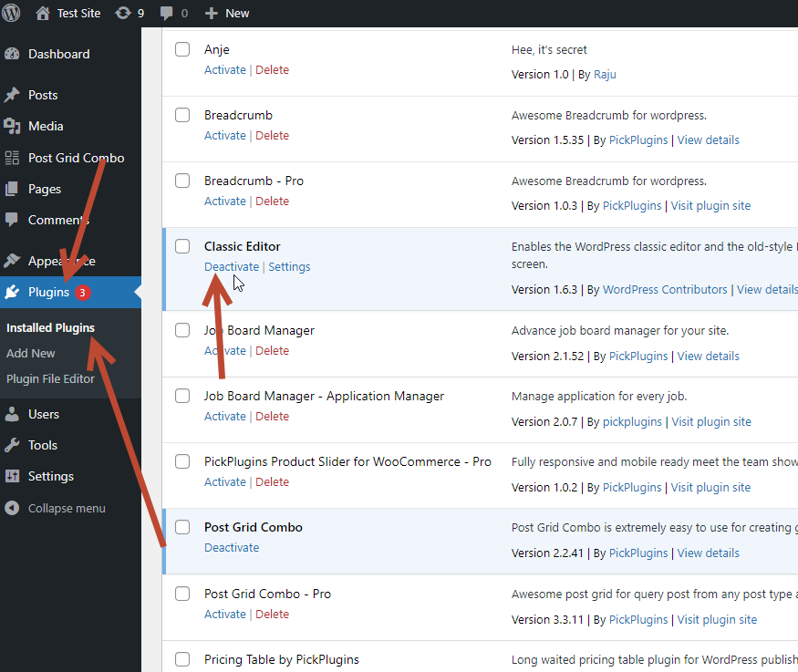Check the Job Board Manager checkbox
Image resolution: width=798 pixels, height=672 pixels.
[182, 330]
